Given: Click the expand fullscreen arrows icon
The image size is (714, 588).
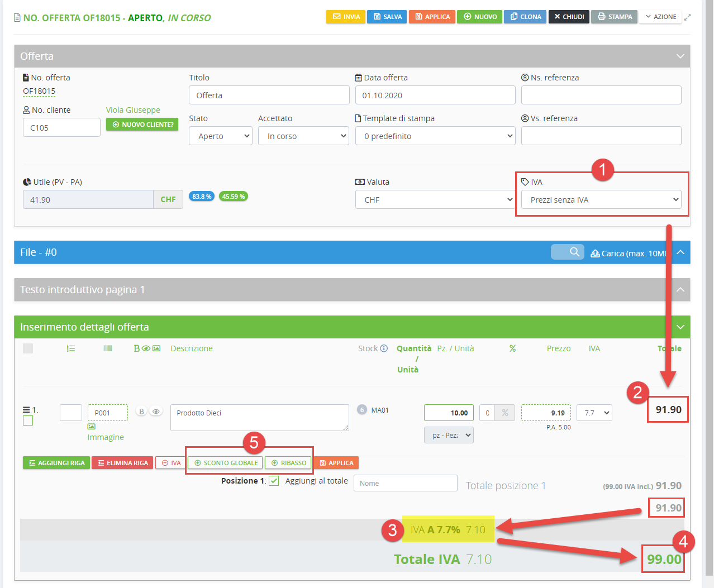Looking at the screenshot, I should click(687, 17).
